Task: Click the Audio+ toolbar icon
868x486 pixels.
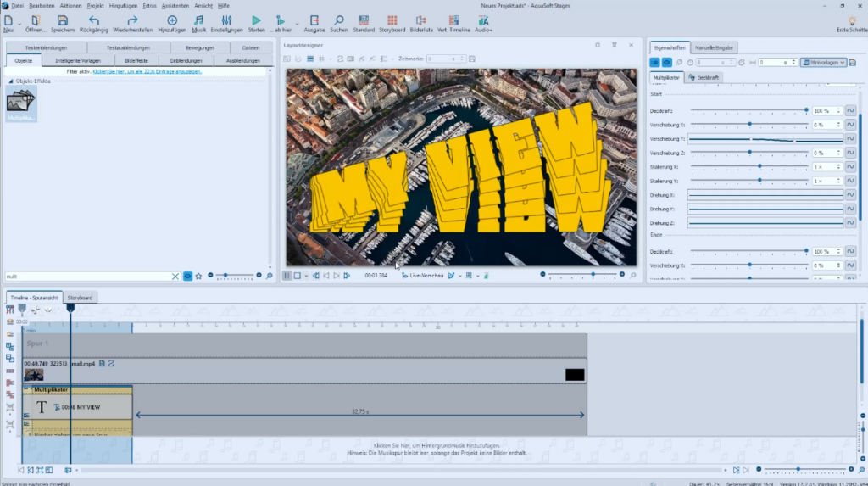Action: (x=483, y=20)
